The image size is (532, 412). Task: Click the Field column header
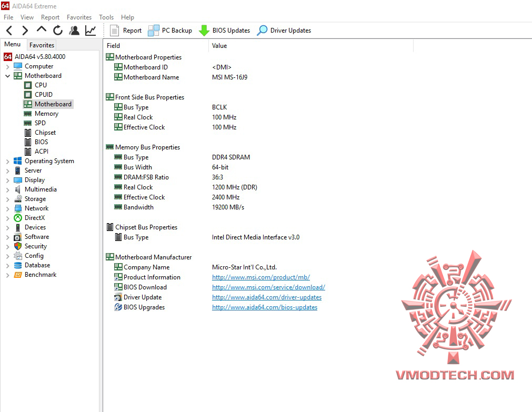(x=156, y=45)
